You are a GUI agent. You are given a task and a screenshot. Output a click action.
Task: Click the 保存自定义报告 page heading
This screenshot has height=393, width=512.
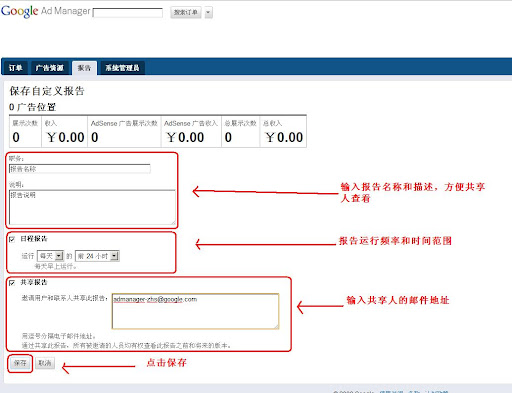47,91
